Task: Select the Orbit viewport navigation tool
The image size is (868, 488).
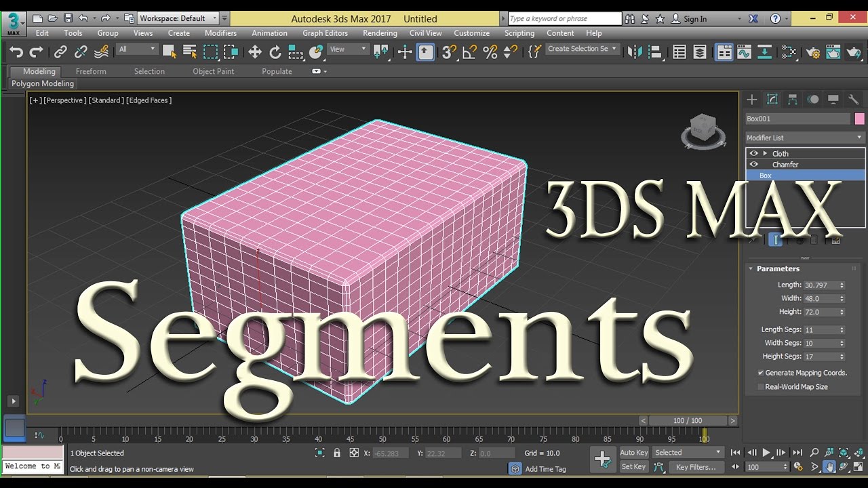Action: (x=844, y=466)
